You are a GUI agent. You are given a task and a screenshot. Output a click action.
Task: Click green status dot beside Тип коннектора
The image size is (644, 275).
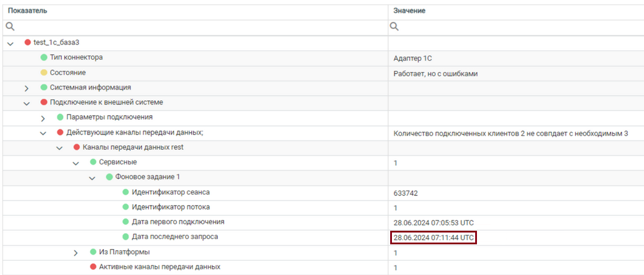(44, 57)
